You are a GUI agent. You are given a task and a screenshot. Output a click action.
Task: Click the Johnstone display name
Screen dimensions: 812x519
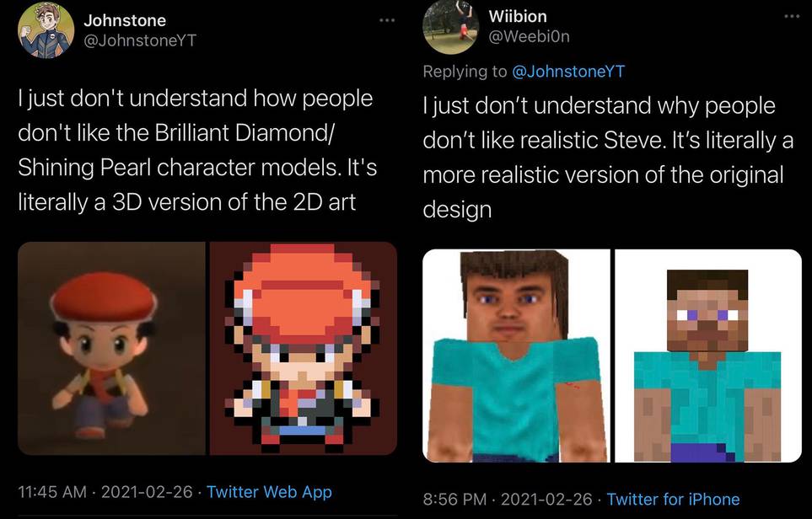coord(126,20)
